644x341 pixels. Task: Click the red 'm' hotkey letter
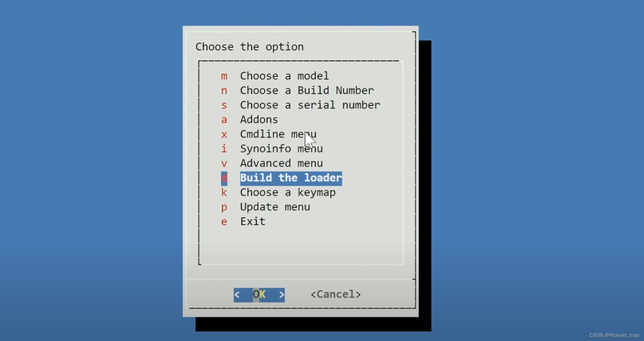pos(224,76)
